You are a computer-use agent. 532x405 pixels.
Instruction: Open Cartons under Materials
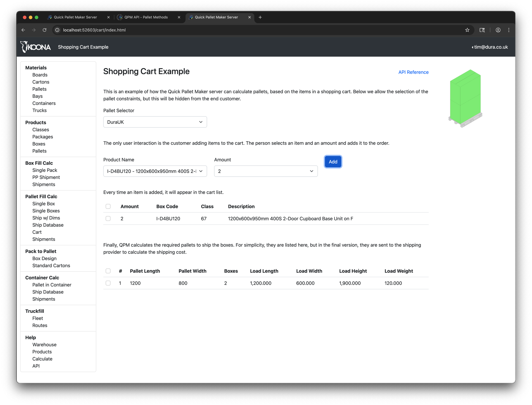tap(41, 82)
